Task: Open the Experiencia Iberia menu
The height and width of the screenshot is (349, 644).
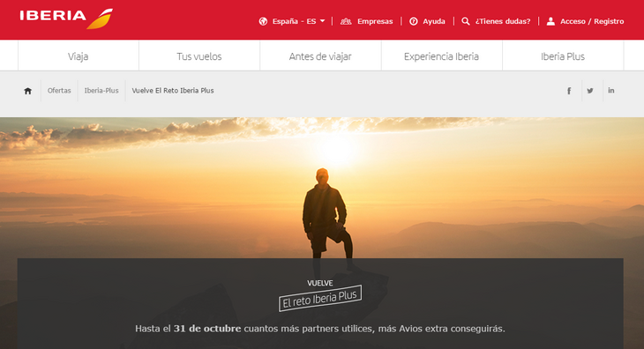Action: pyautogui.click(x=441, y=56)
